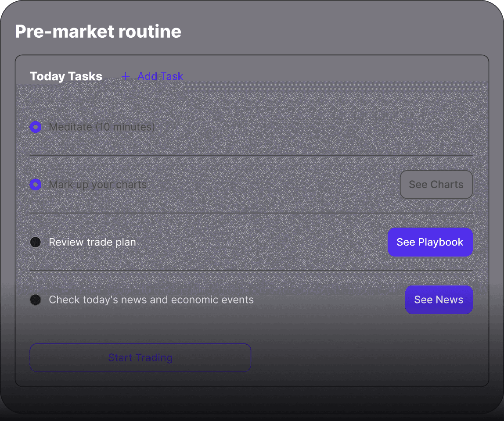
Task: Open the See Charts button
Action: point(436,184)
